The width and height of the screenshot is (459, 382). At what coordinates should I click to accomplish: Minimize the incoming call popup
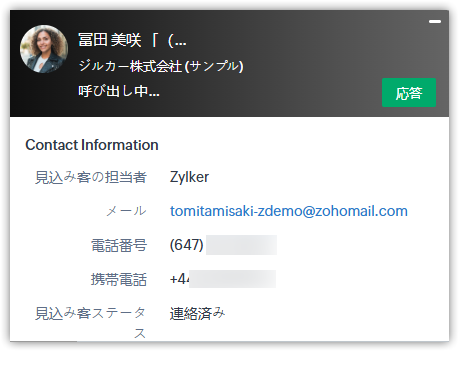pos(435,21)
